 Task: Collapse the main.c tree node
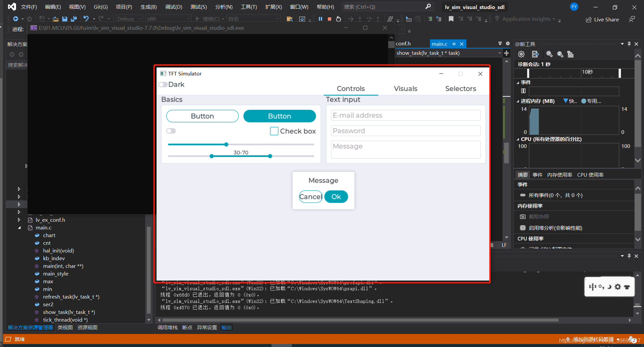pos(19,228)
